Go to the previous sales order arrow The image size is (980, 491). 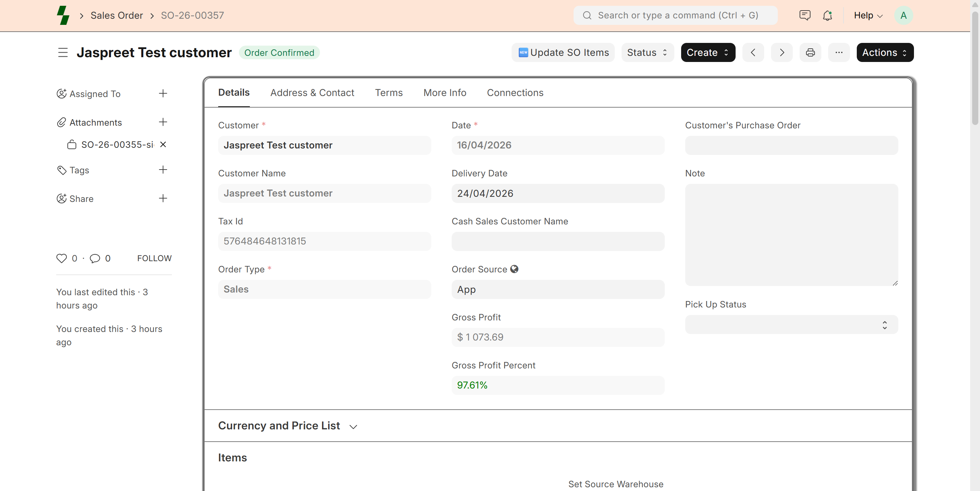tap(753, 52)
